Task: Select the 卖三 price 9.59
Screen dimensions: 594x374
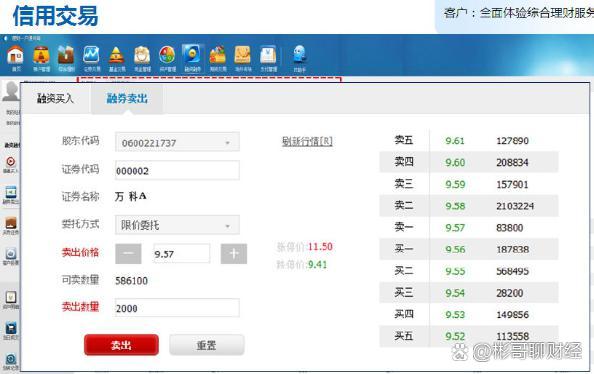Action: coord(455,184)
